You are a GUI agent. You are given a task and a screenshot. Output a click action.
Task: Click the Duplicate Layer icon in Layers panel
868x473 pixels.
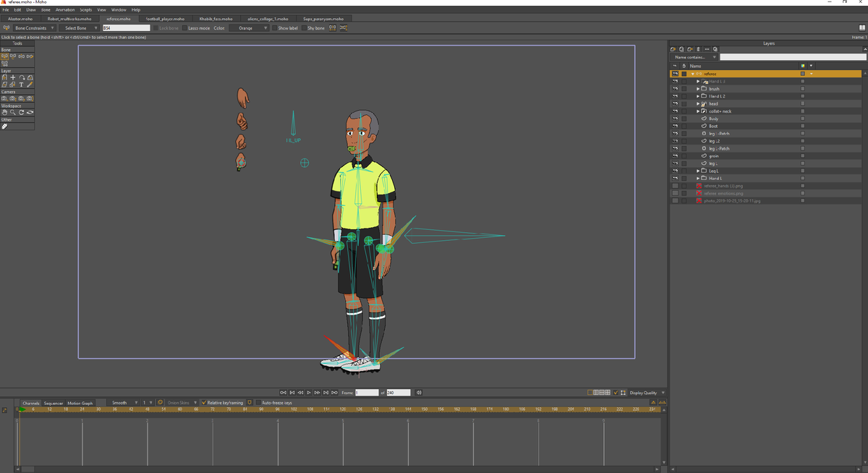(x=681, y=49)
